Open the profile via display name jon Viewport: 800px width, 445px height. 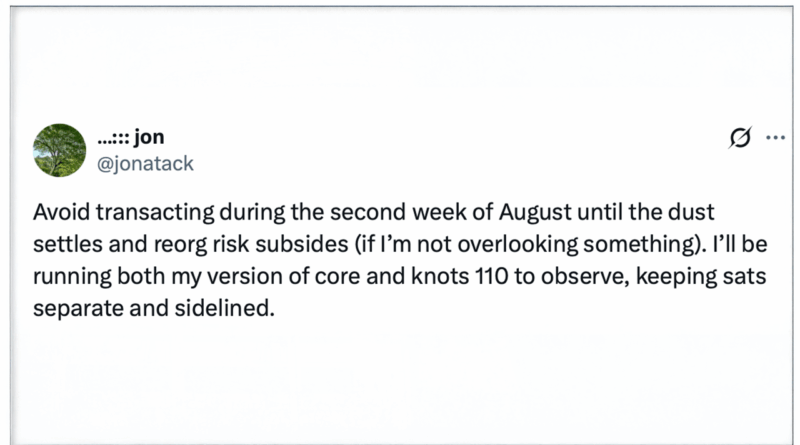[149, 137]
